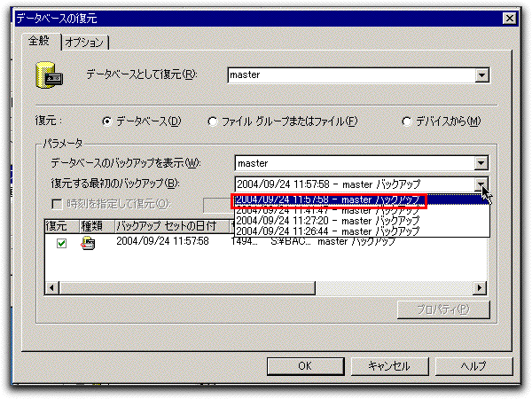Uncheck the 復元 checkbox for 11:57:58 backup
532x399 pixels.
[61, 243]
